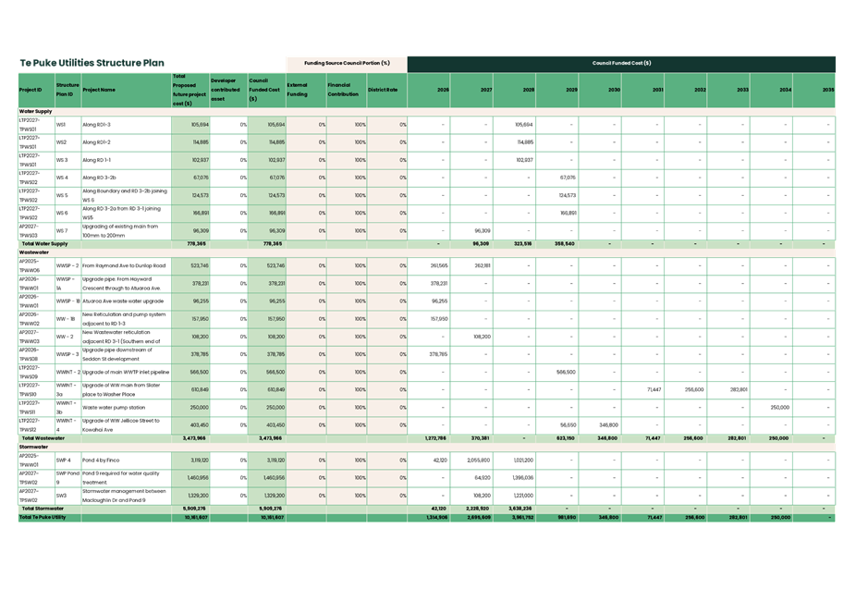Select the Project ID column header
868x614 pixels.
[x=31, y=90]
